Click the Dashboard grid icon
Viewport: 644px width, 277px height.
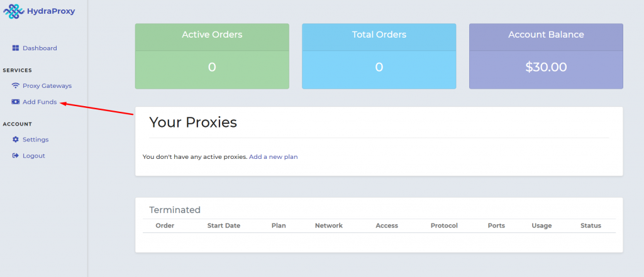pyautogui.click(x=16, y=48)
